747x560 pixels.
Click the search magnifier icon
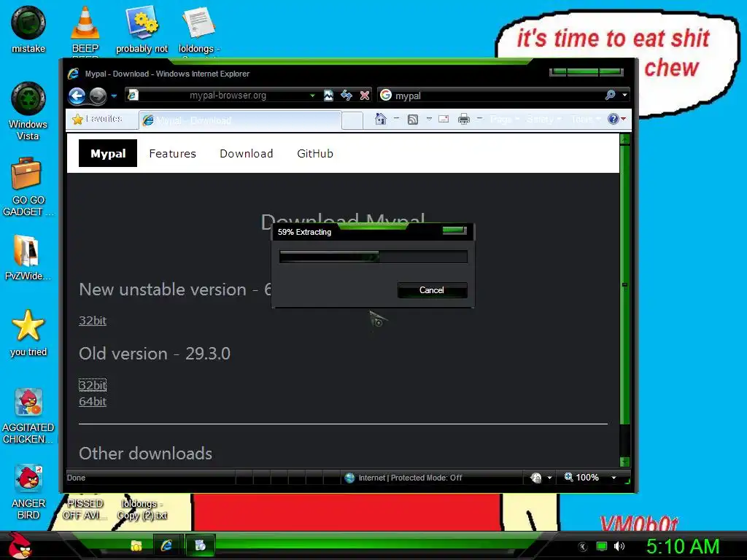(x=611, y=96)
